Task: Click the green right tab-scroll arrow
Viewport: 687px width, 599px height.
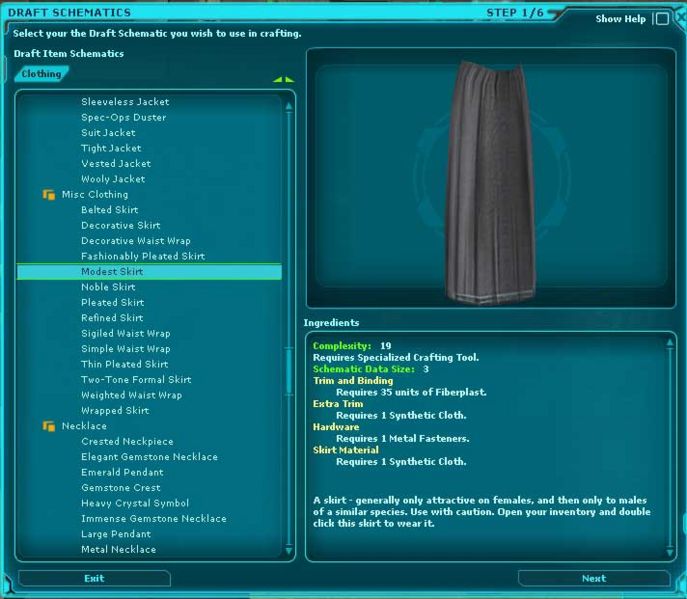Action: click(x=289, y=79)
